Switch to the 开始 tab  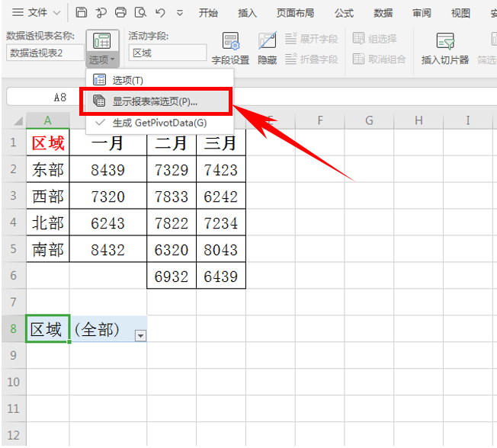pyautogui.click(x=208, y=13)
